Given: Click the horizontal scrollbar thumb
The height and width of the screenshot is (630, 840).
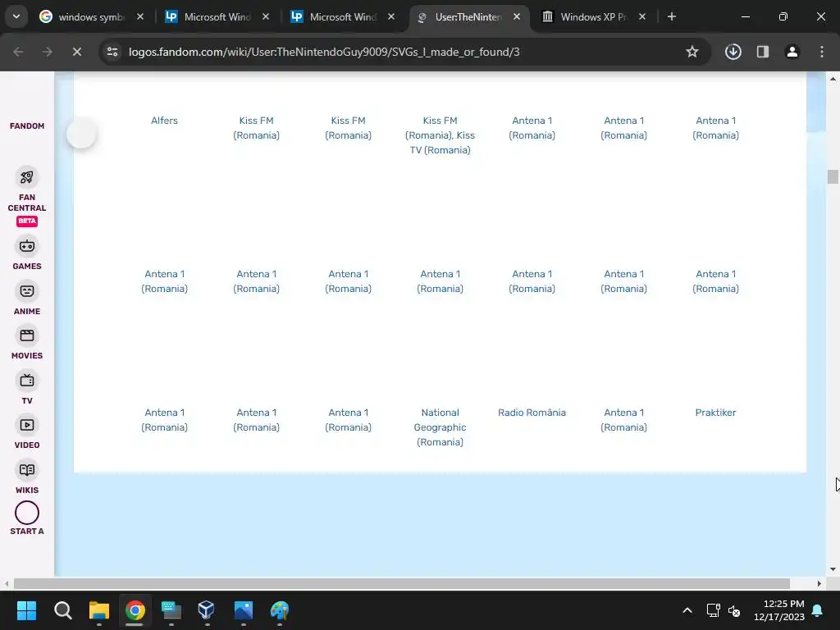Looking at the screenshot, I should tap(401, 583).
